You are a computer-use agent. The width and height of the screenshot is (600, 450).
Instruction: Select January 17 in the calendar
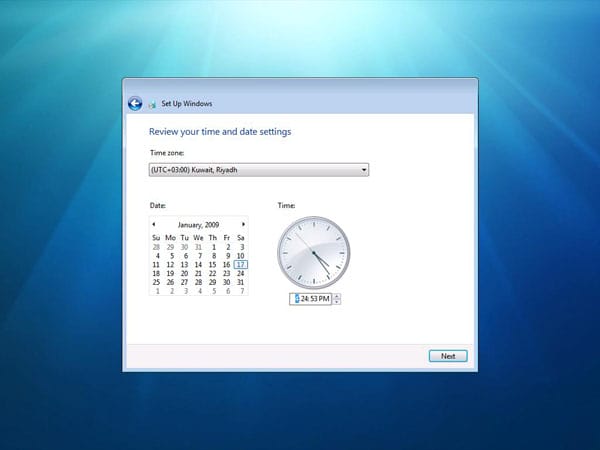(x=241, y=264)
